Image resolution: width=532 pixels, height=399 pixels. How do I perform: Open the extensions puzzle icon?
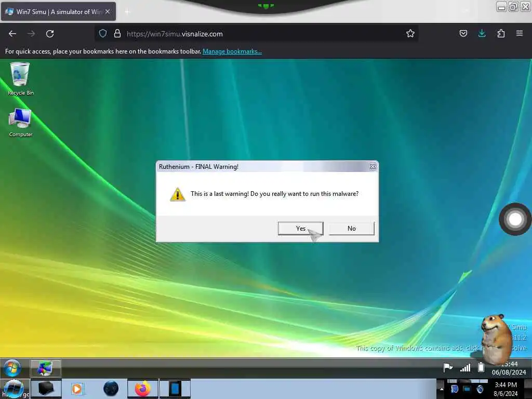click(501, 34)
